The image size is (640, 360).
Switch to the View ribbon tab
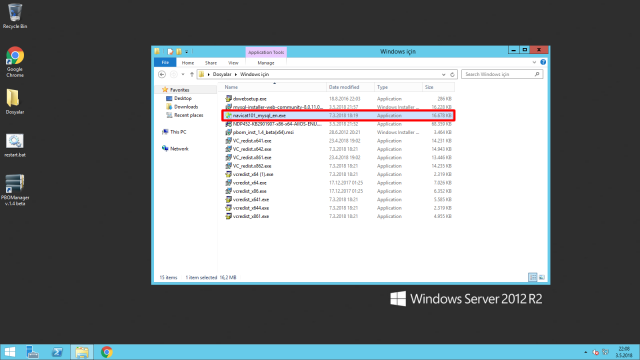tap(233, 62)
